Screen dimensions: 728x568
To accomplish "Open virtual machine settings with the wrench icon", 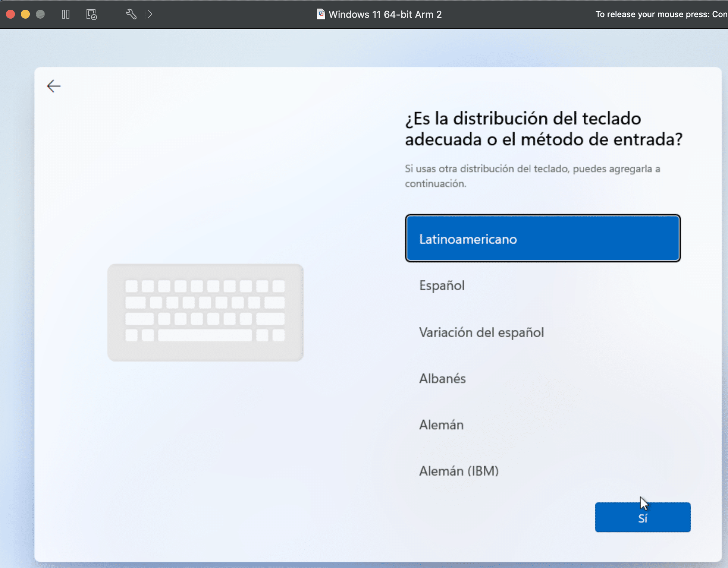I will pyautogui.click(x=131, y=14).
